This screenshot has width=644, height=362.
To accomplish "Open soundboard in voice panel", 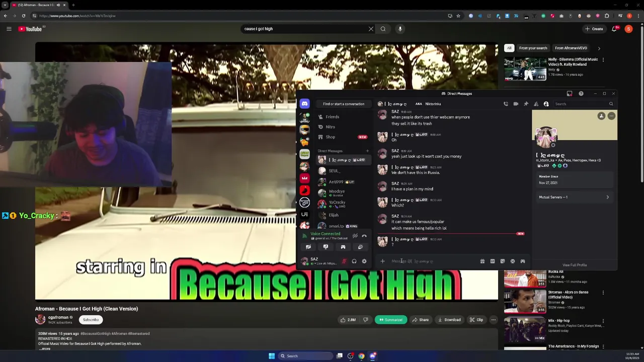I will (x=360, y=247).
